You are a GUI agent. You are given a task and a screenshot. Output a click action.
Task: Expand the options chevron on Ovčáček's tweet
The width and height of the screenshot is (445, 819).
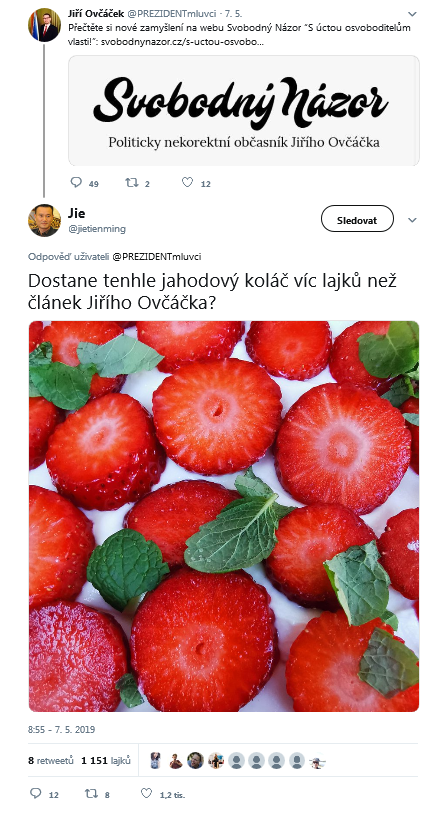click(412, 14)
